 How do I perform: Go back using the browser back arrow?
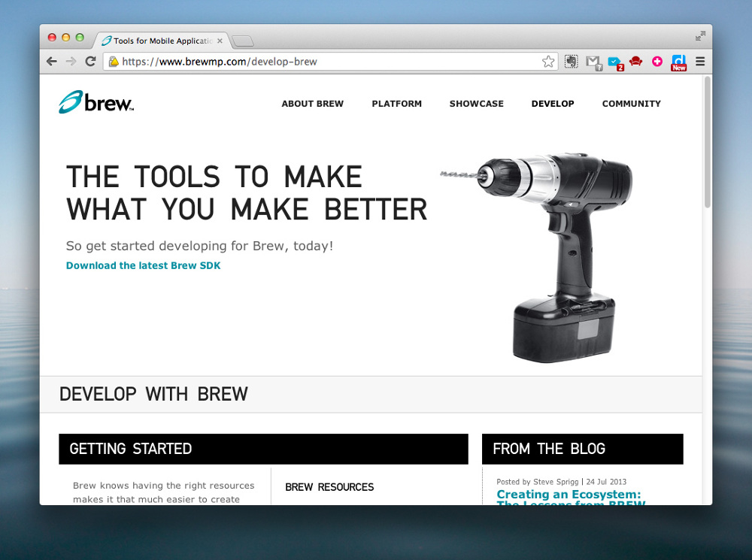coord(52,62)
